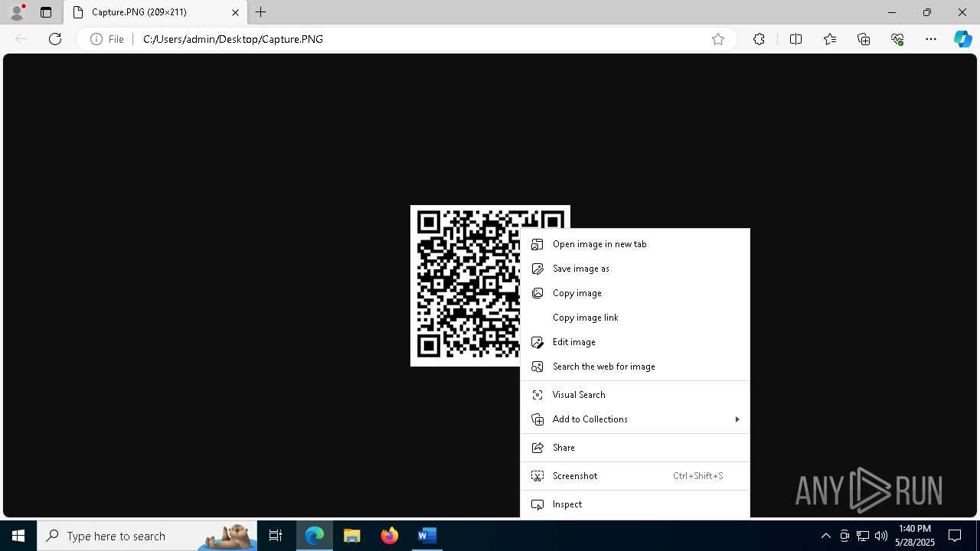
Task: Choose Inspect in context menu
Action: [635, 504]
